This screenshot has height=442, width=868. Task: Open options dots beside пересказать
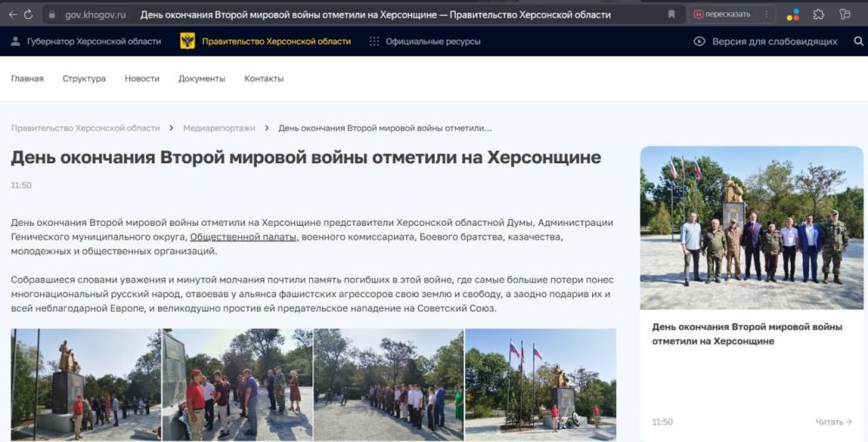point(766,15)
